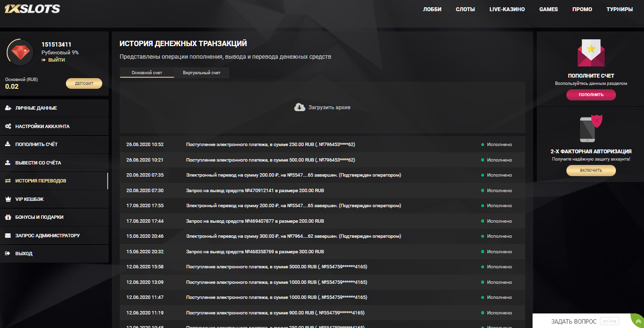Enable two-factor auth with ВКЛЮЧИТЬ button

[591, 170]
